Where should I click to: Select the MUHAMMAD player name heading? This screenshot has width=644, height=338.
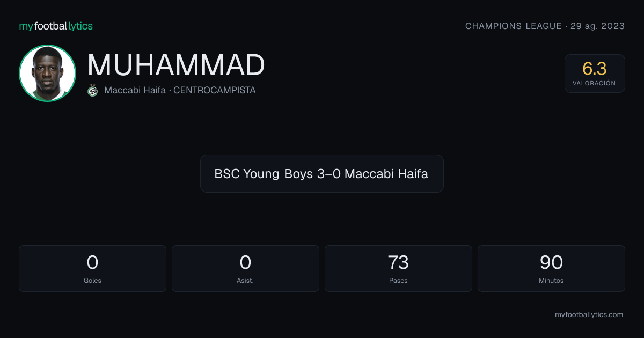point(176,65)
